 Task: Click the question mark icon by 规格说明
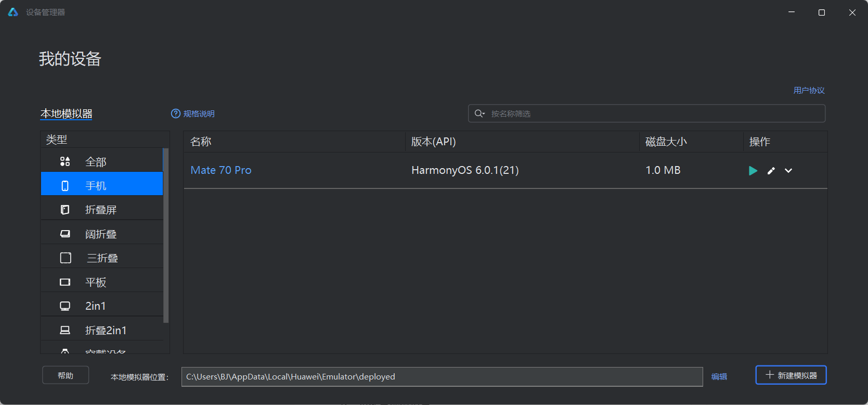176,113
